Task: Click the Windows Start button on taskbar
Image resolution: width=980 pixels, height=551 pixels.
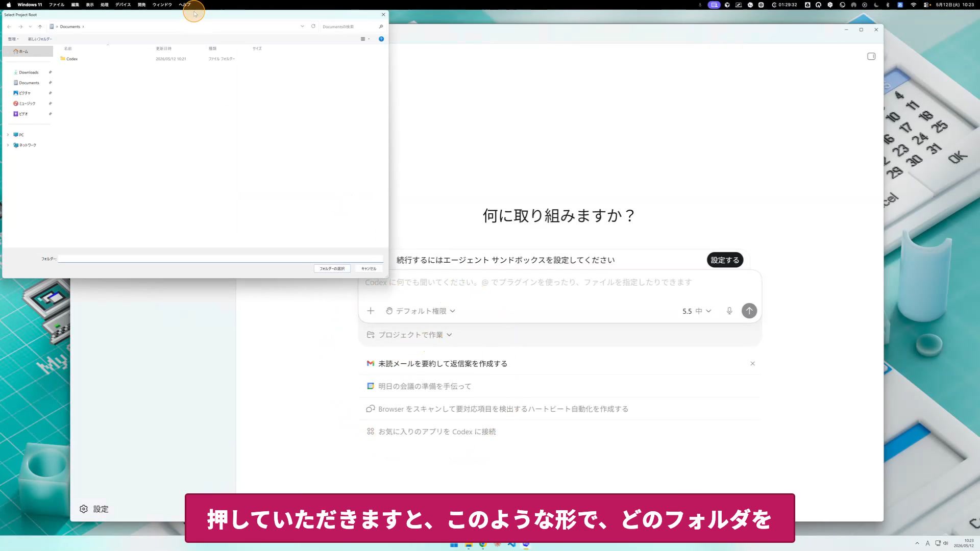Action: (x=454, y=544)
